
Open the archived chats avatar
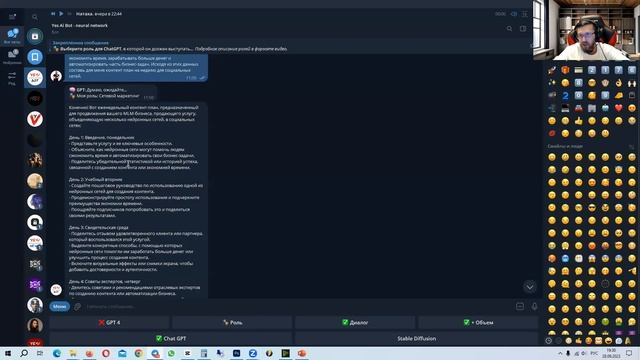coord(35,36)
